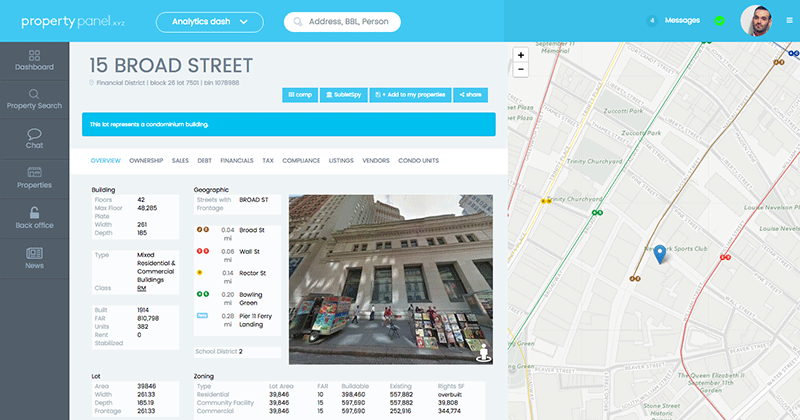Open the hamburger menu at top right
The image size is (800, 420).
[x=790, y=20]
